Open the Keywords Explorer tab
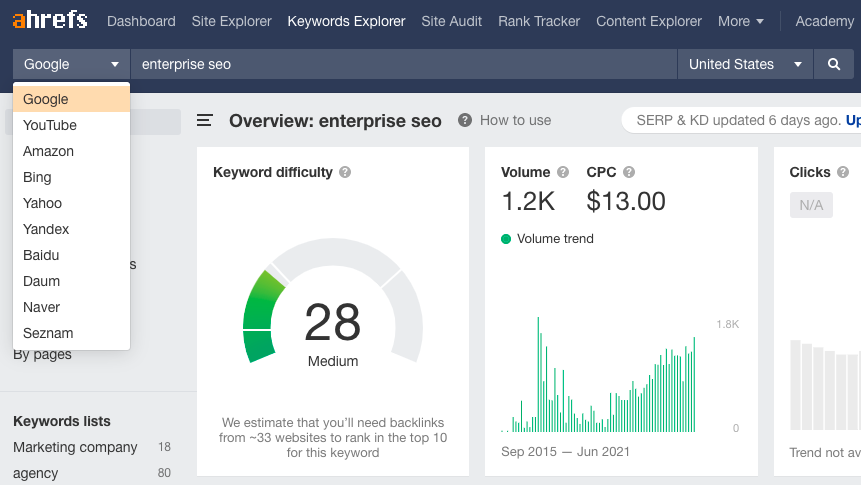 (346, 21)
